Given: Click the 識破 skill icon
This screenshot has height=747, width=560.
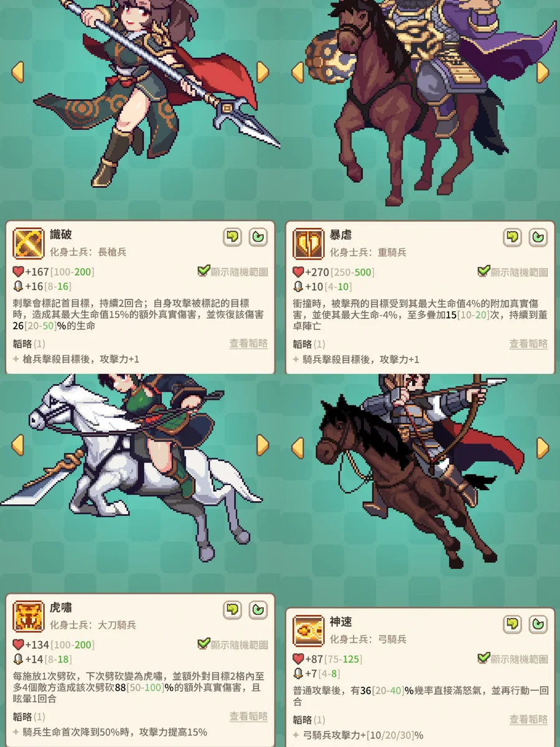Looking at the screenshot, I should pos(29,243).
